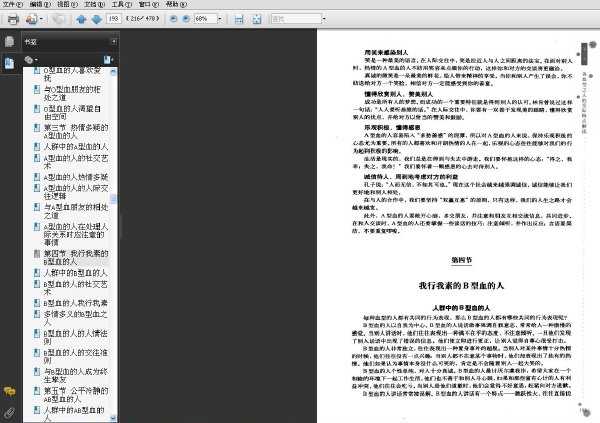Image resolution: width=600 pixels, height=423 pixels.
Task: Select bookmark B型血的人的交往准则
Action: (76, 356)
